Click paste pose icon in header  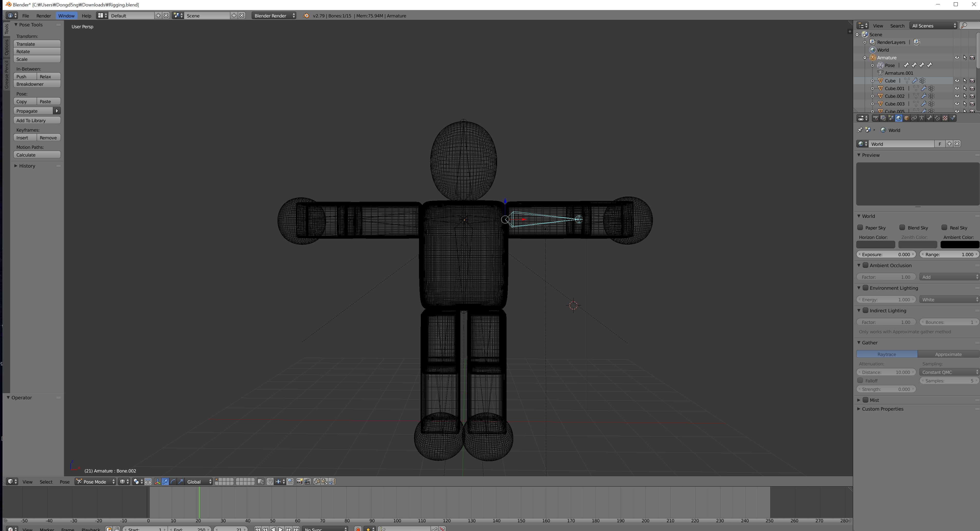[x=325, y=481]
